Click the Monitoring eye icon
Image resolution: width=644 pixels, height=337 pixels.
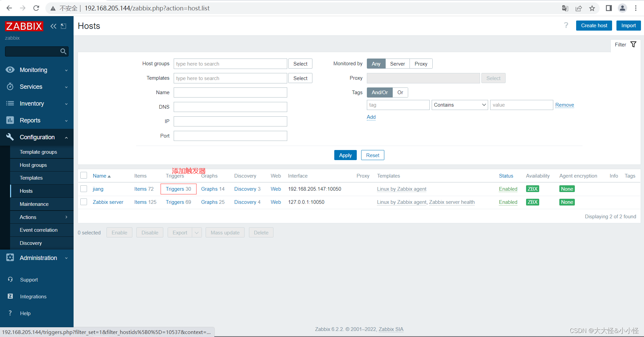click(10, 70)
